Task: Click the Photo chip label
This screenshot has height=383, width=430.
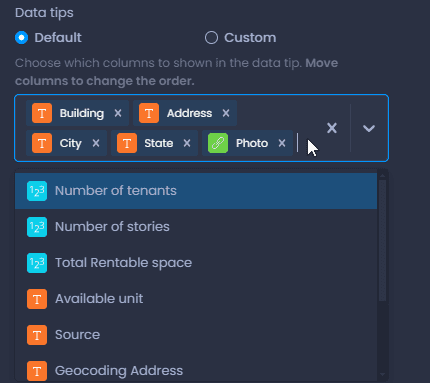Action: [252, 143]
